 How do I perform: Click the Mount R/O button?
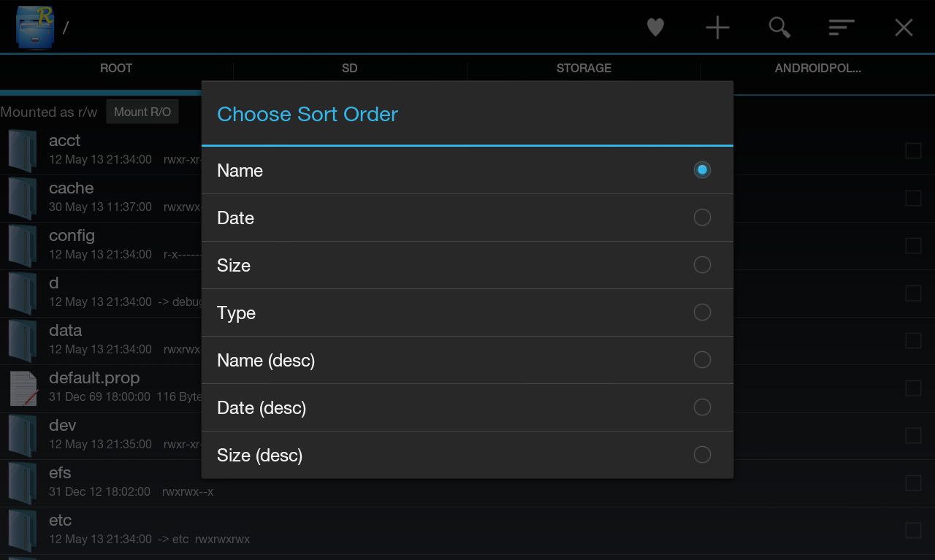pos(142,112)
